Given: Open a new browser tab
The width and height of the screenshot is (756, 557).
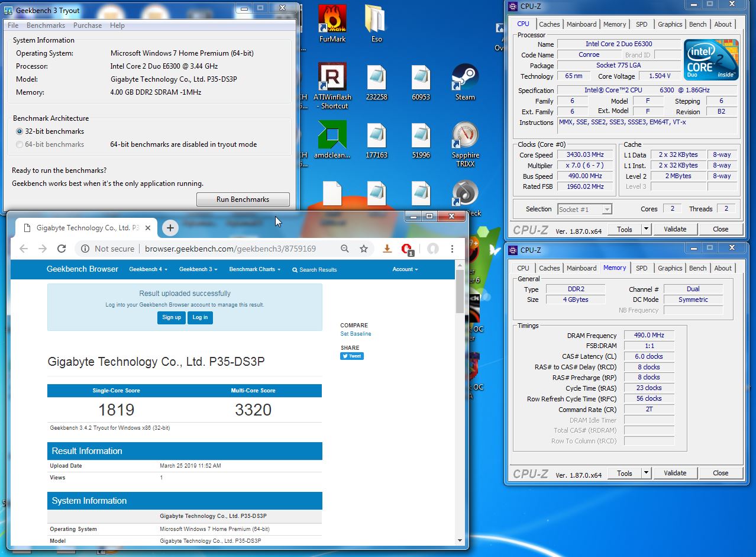Looking at the screenshot, I should point(170,228).
